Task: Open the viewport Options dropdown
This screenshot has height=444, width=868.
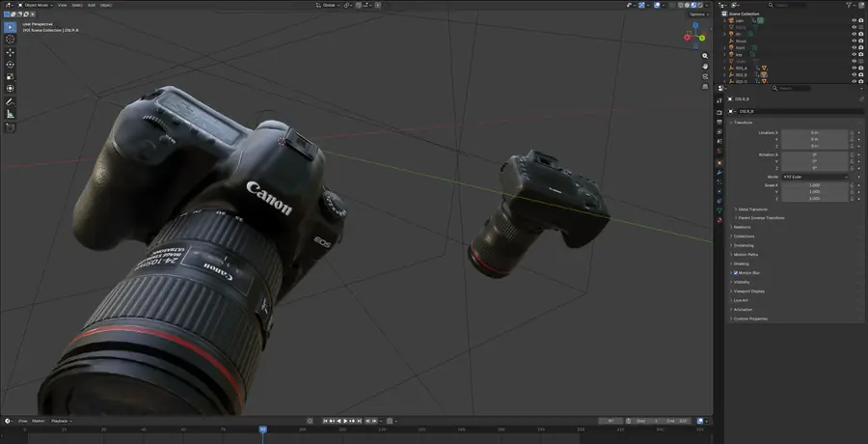Action: pyautogui.click(x=698, y=14)
